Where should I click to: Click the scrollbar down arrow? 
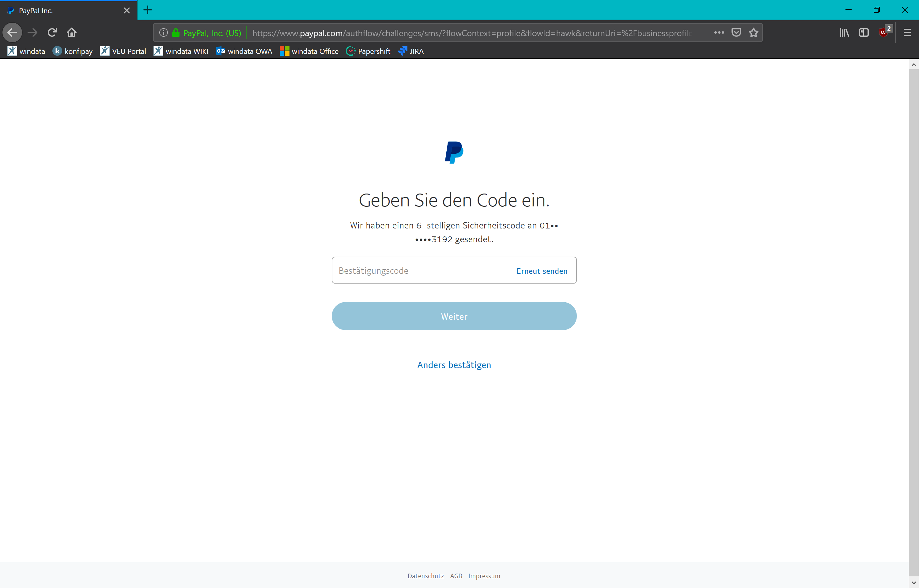913,583
